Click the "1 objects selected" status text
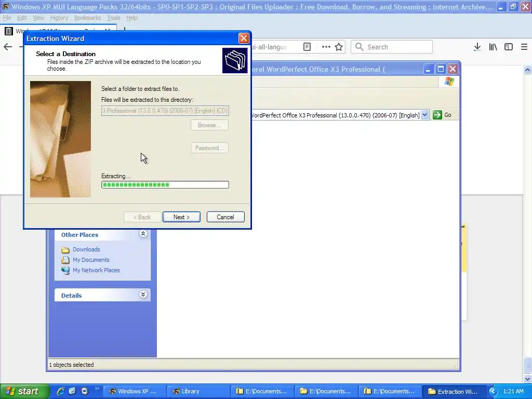The image size is (532, 399). pos(71,365)
